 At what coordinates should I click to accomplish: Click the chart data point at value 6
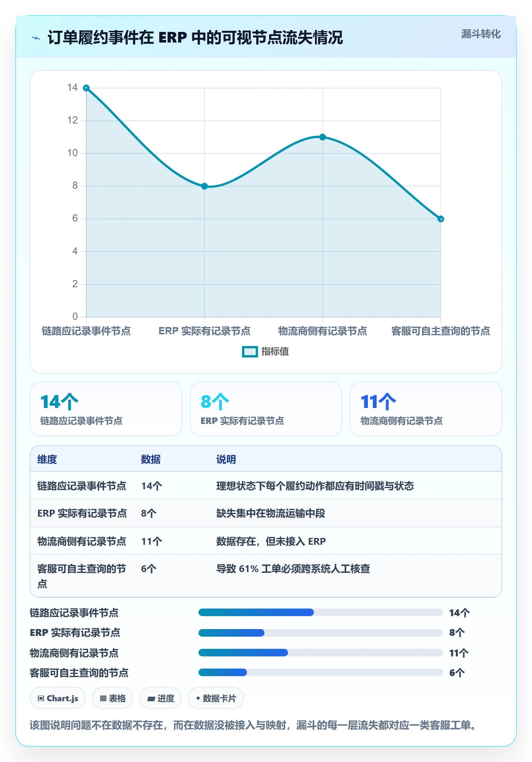coord(441,219)
